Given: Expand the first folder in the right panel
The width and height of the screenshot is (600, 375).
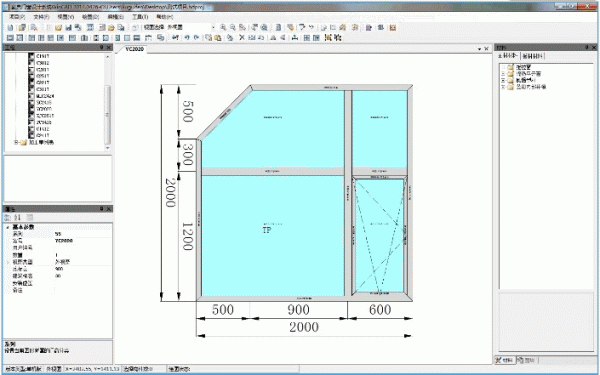Looking at the screenshot, I should (x=504, y=67).
